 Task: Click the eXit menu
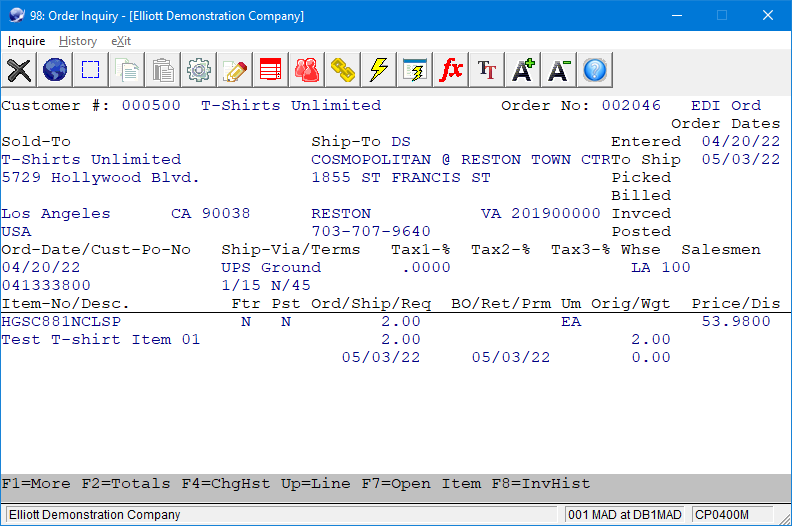coord(121,41)
